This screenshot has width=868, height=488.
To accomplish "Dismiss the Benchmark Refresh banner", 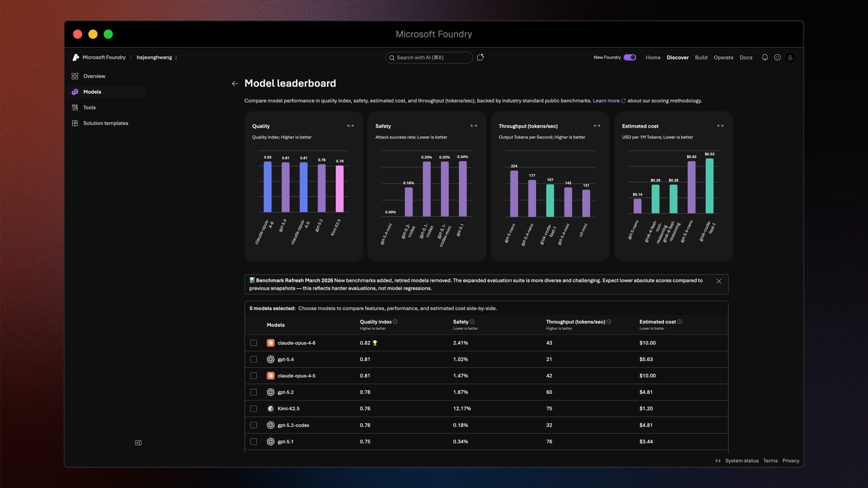I will (719, 281).
